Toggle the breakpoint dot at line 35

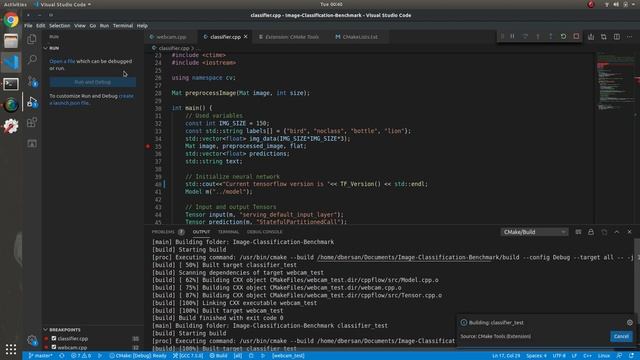click(148, 146)
